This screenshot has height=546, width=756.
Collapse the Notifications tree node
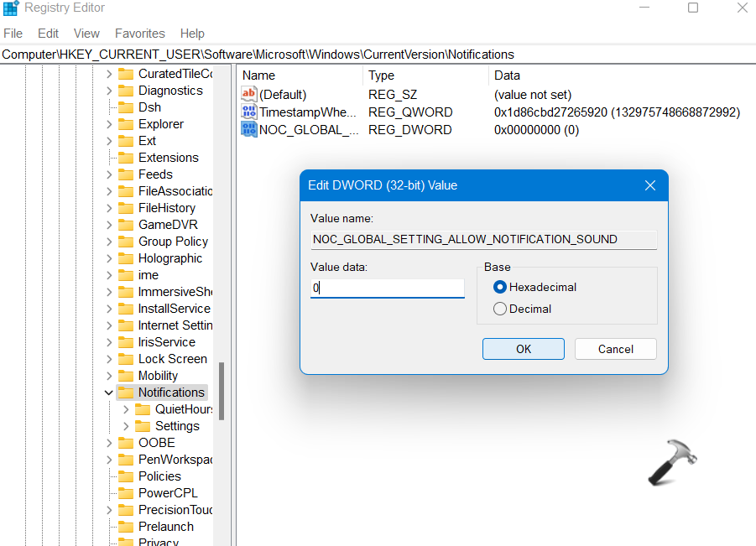(x=109, y=393)
